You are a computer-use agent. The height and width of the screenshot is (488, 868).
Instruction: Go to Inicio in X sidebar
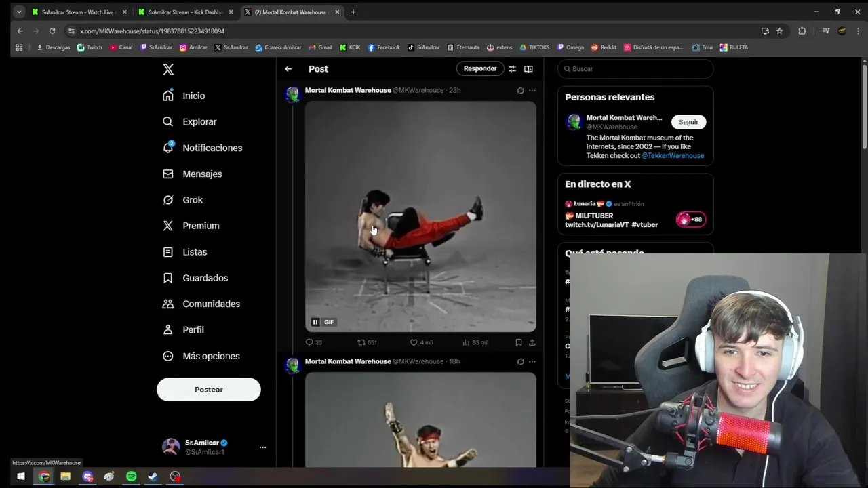coord(184,96)
